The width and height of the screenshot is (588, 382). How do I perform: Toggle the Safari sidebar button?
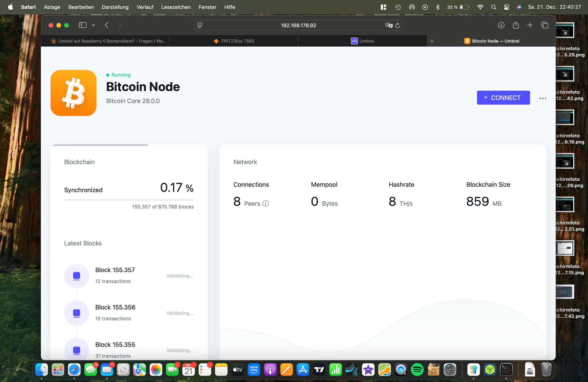(82, 25)
